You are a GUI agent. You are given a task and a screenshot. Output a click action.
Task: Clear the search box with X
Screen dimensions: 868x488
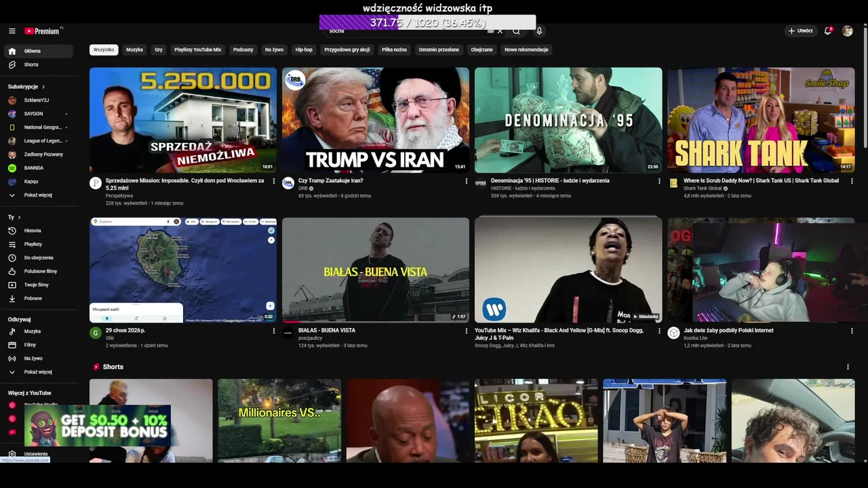[x=500, y=31]
